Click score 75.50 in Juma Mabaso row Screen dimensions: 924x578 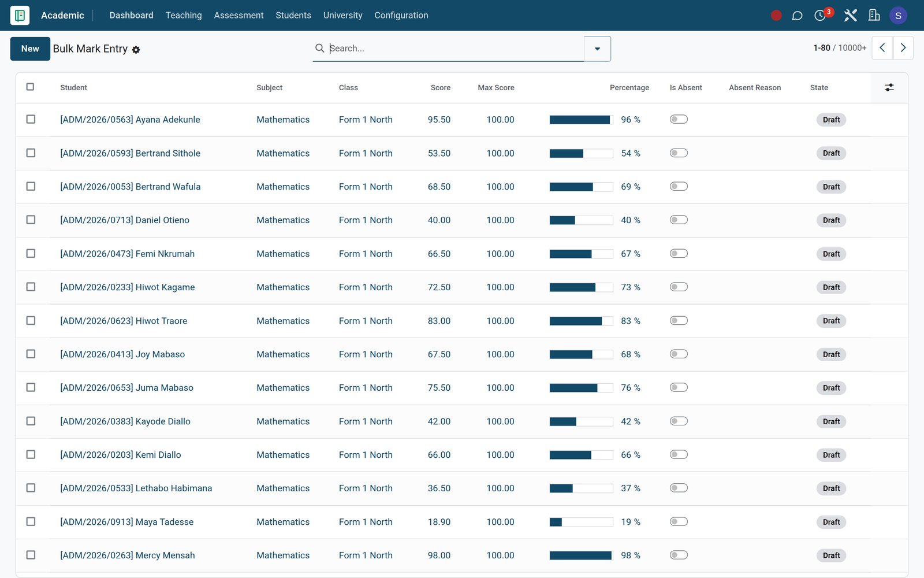pyautogui.click(x=439, y=388)
